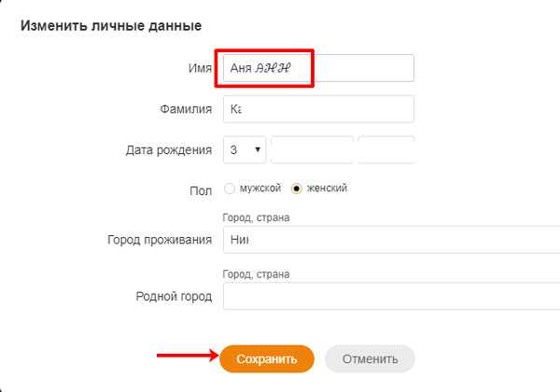The image size is (560, 392).
Task: Click the empty Родной город input field
Action: pos(391,296)
